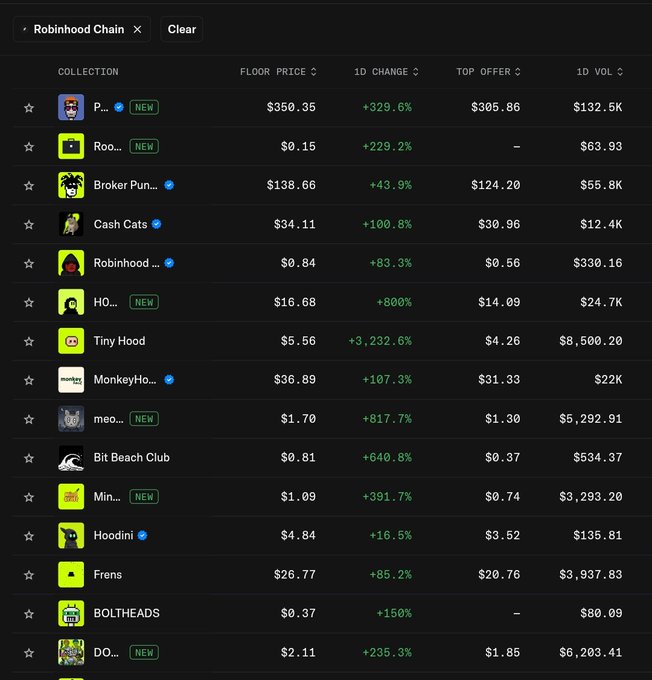Viewport: 652px width, 680px height.
Task: Toggle favorite star for Hoodini
Action: pos(29,536)
